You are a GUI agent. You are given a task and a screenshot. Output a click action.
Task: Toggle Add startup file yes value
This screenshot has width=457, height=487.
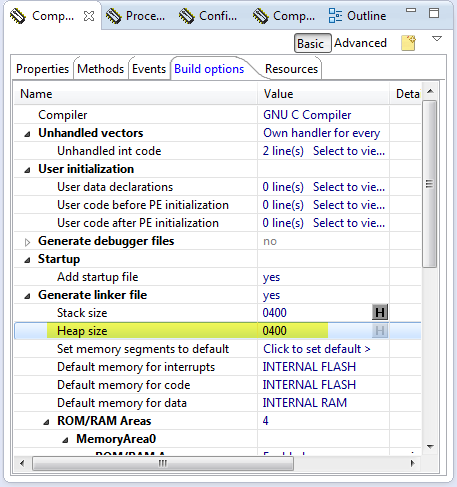point(271,277)
